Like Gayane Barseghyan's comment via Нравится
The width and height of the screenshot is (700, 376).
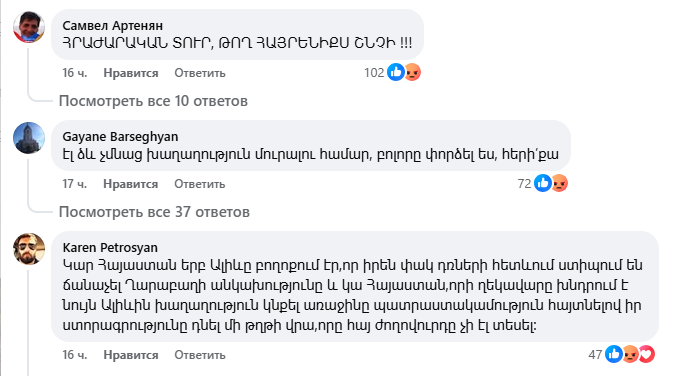point(131,184)
